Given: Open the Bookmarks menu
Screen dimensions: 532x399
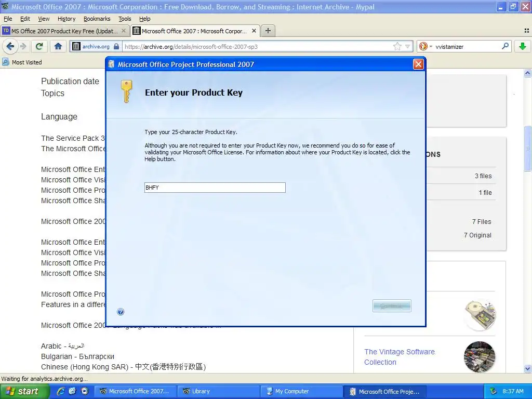Looking at the screenshot, I should pos(97,19).
